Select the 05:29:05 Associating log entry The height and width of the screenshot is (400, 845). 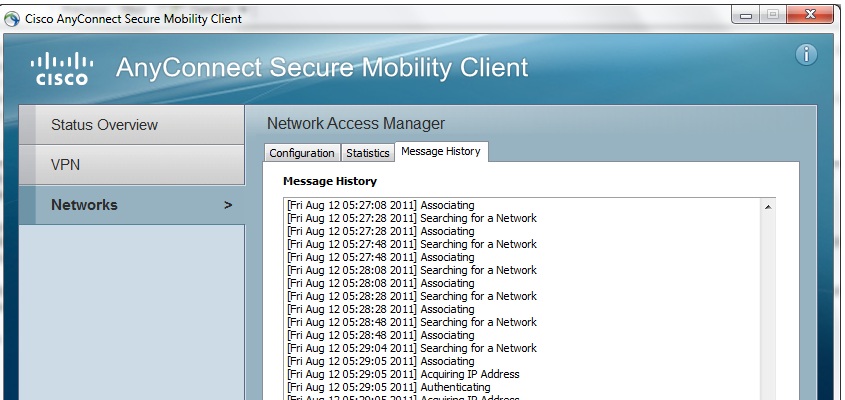point(380,361)
